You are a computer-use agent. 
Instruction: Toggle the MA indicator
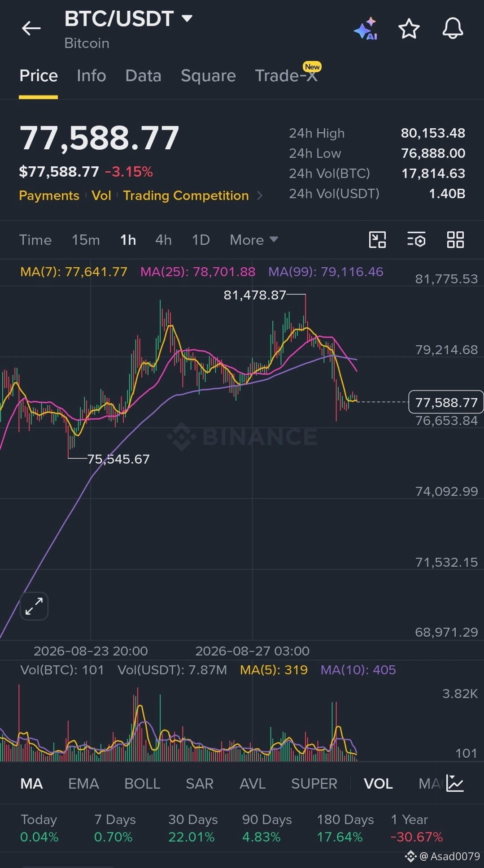pyautogui.click(x=31, y=784)
